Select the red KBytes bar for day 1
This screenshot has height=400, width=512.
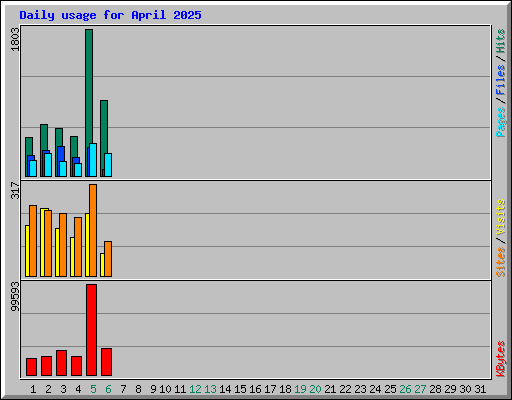click(31, 367)
